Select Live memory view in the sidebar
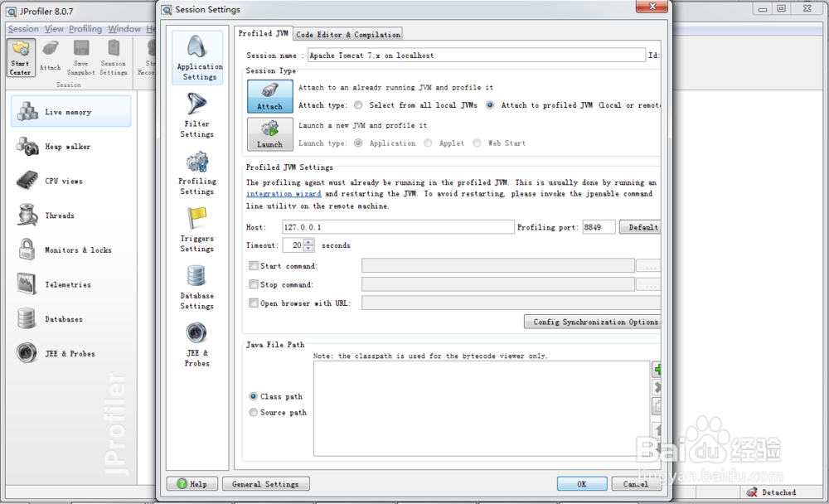Image resolution: width=829 pixels, height=504 pixels. (70, 112)
